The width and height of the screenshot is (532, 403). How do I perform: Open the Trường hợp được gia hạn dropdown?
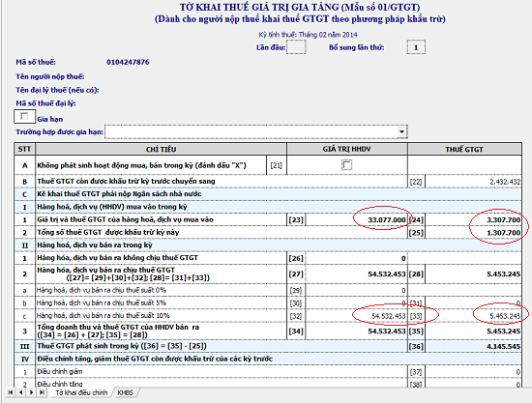[x=401, y=131]
